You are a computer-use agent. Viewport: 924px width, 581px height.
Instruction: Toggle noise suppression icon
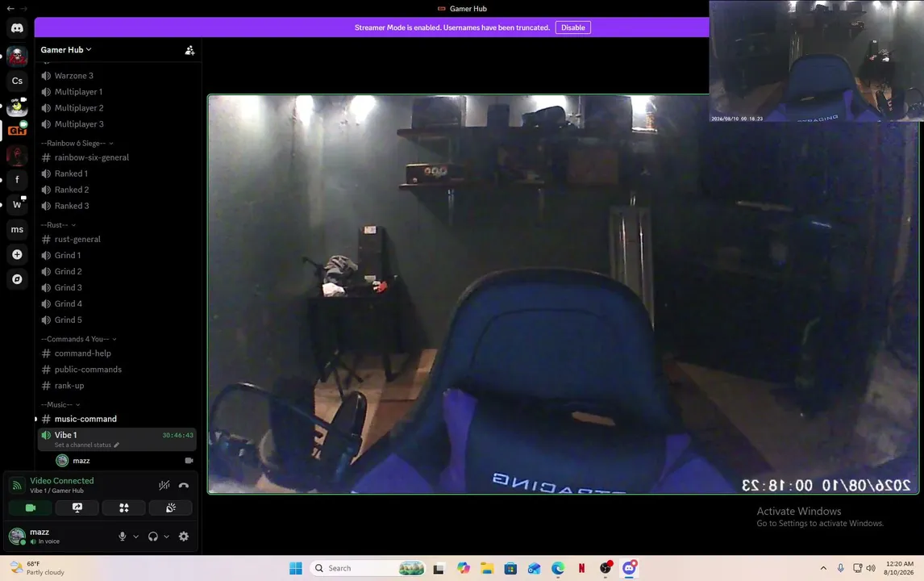(x=164, y=485)
